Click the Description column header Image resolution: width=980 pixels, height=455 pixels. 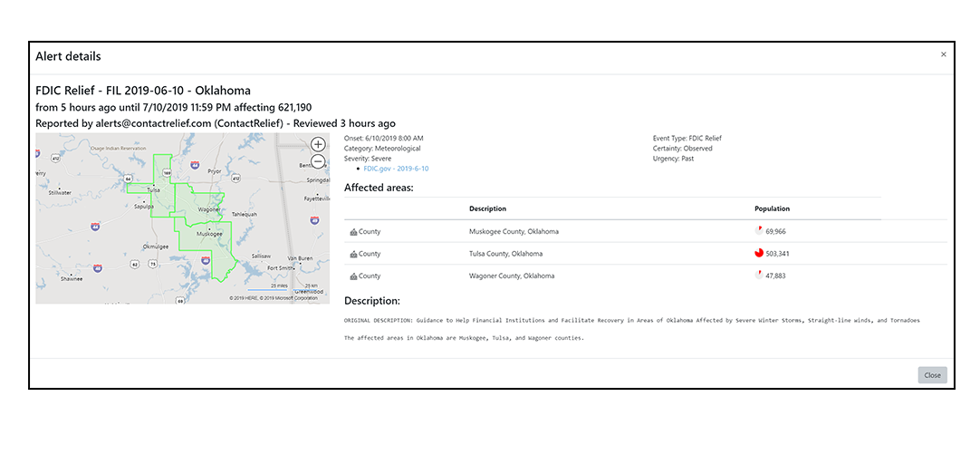pyautogui.click(x=487, y=208)
